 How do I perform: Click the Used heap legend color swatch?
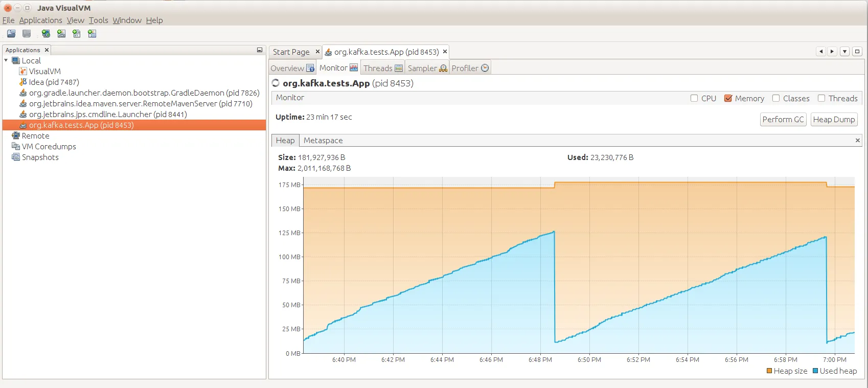pos(815,371)
